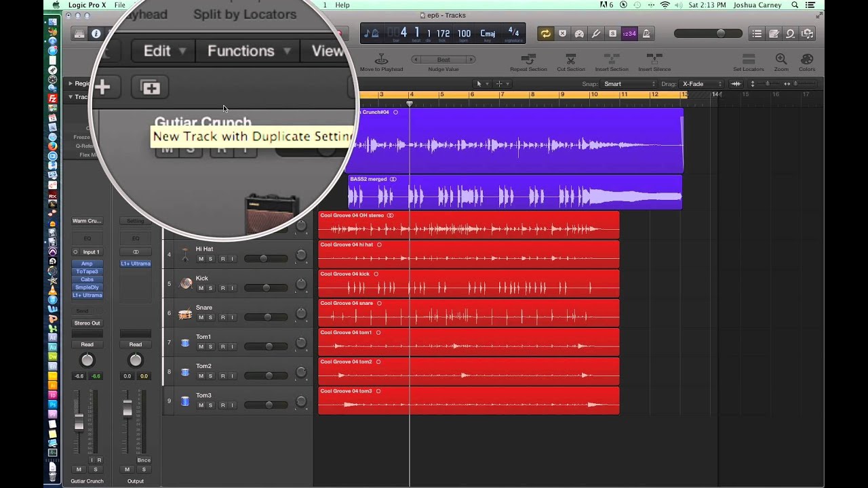The image size is (868, 488).
Task: Open the Library panel button
Action: [80, 33]
